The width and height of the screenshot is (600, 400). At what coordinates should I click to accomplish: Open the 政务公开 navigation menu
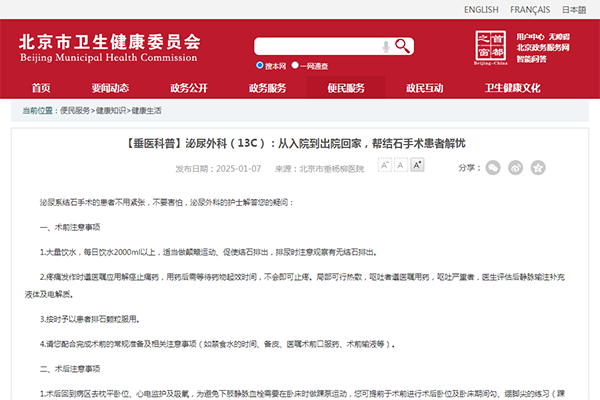click(189, 88)
